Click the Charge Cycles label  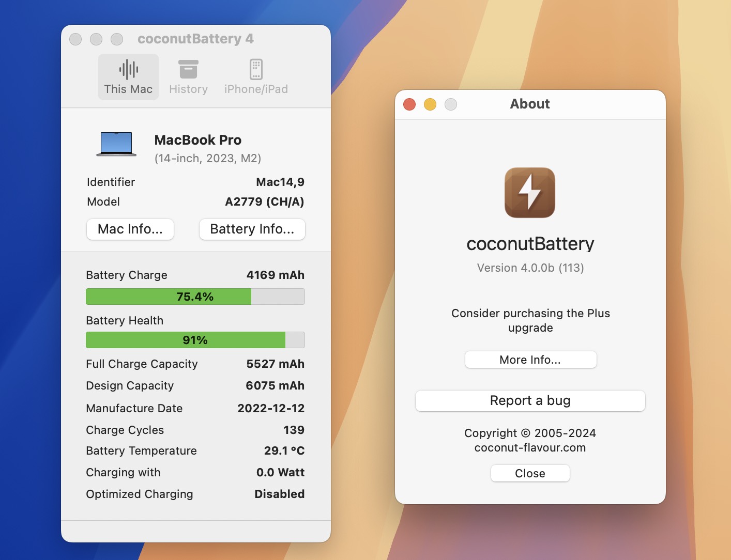click(125, 430)
